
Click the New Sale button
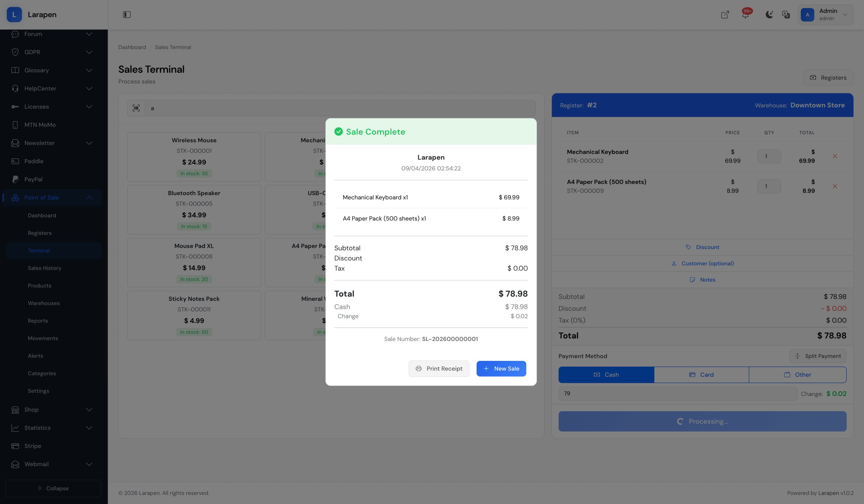point(501,369)
